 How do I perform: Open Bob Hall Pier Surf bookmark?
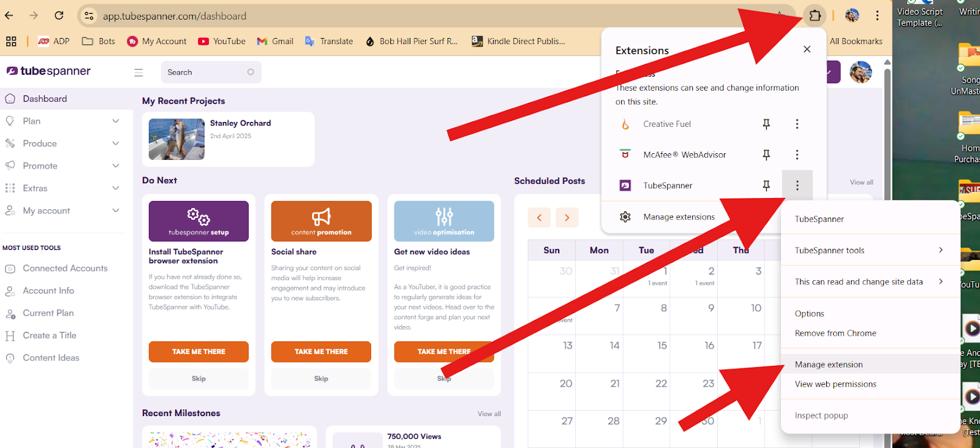pos(412,41)
